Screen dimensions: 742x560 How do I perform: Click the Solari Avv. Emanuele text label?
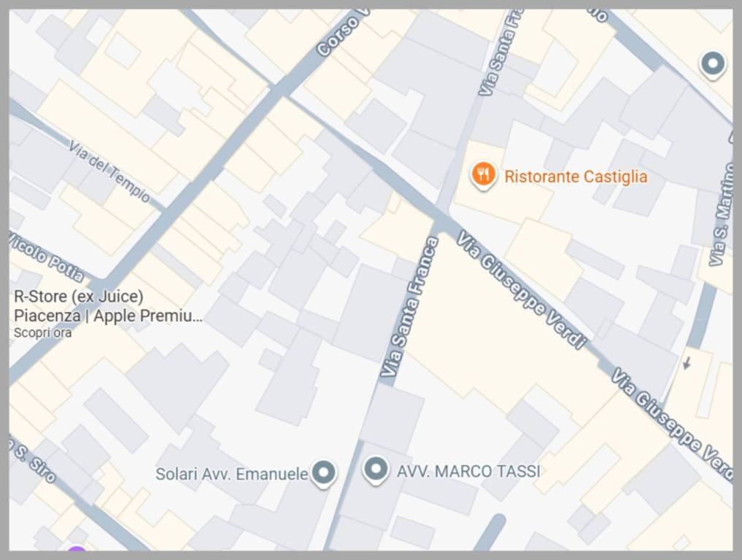(x=232, y=474)
